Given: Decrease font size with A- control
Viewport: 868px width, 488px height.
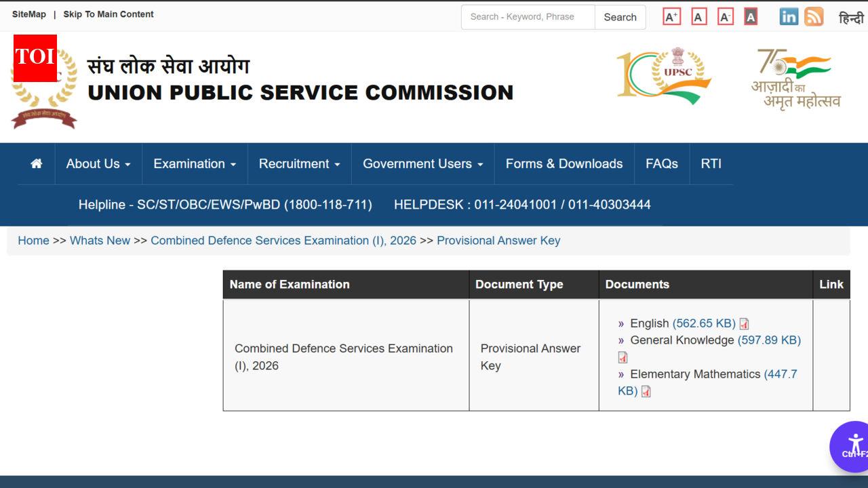Looking at the screenshot, I should 725,16.
